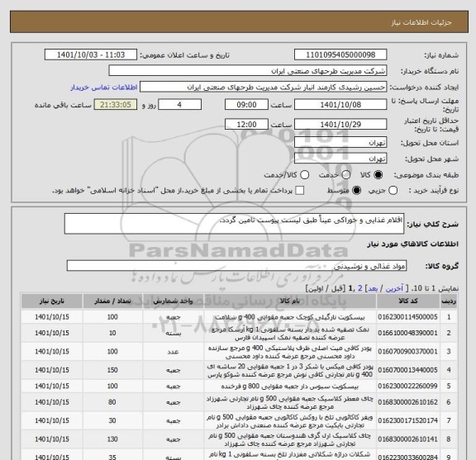Click quantity 150 in row 4
This screenshot has height=460, width=476.
tap(112, 370)
